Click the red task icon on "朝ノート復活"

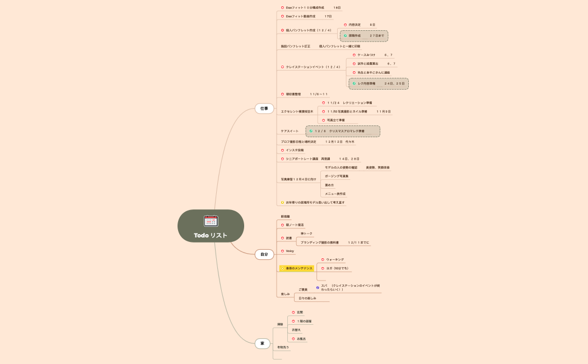point(283,225)
